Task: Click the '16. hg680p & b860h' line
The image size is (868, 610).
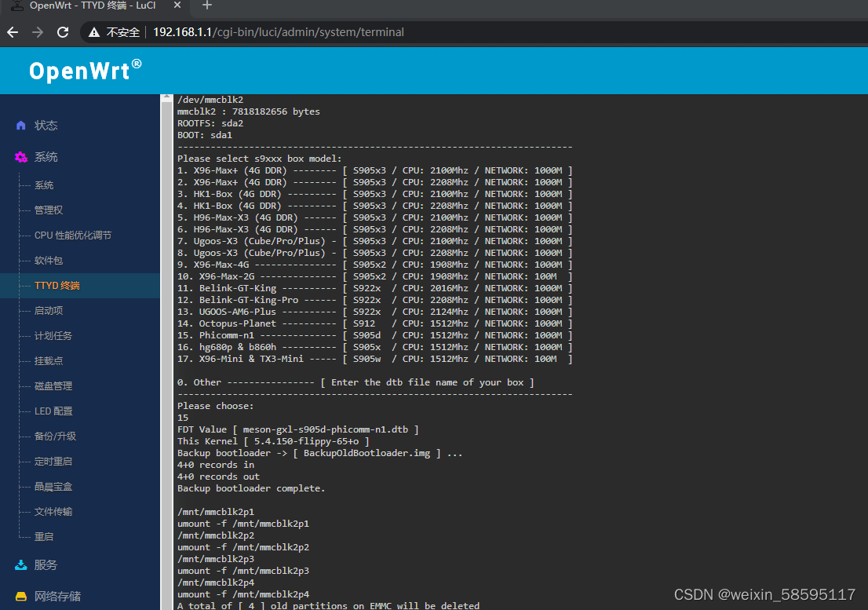Action: tap(375, 347)
